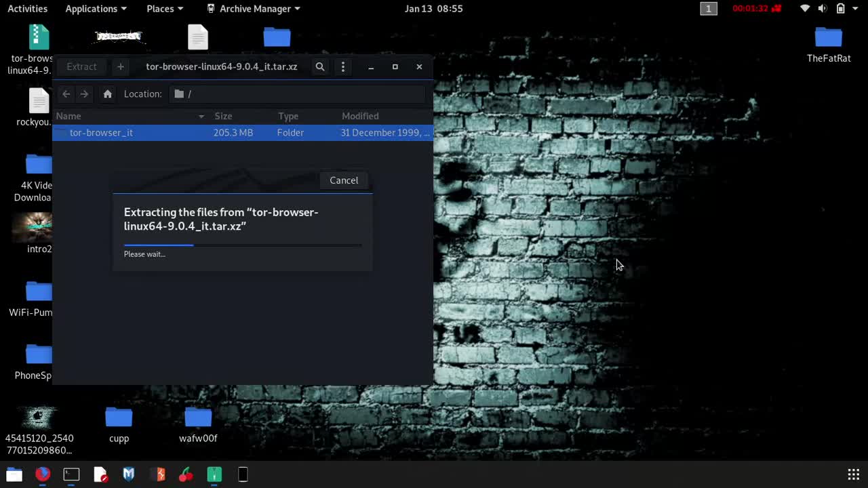Screen dimensions: 868x488
Task: Go to archive home location
Action: (107, 94)
